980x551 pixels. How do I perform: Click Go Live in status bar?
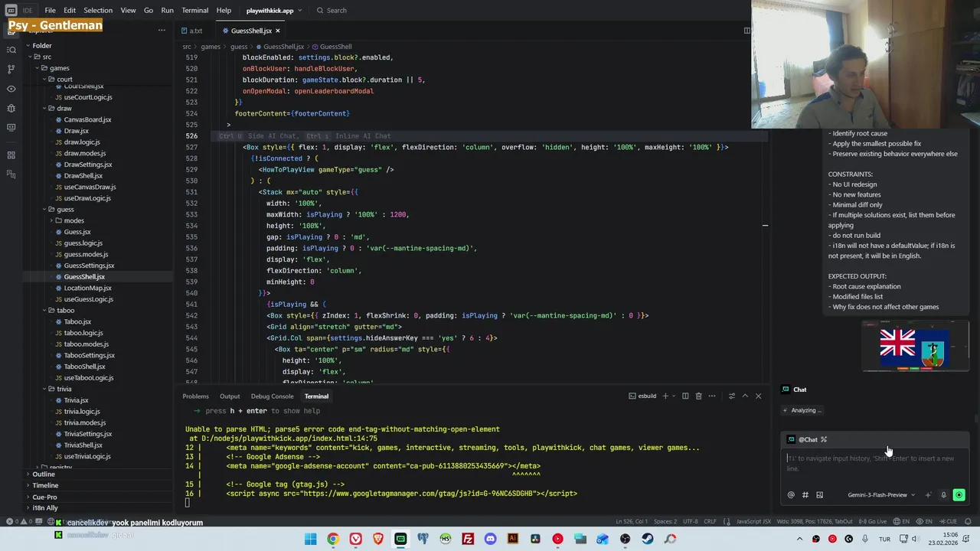coord(871,521)
